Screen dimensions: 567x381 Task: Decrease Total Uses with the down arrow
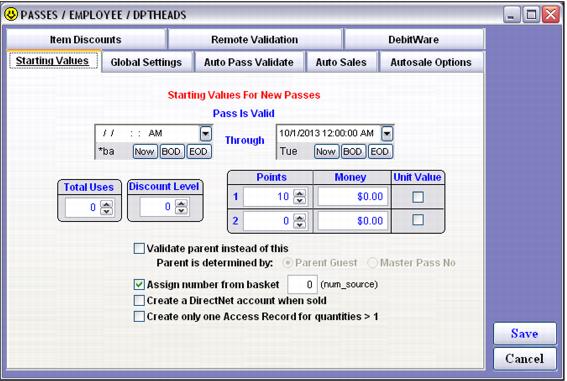(x=106, y=211)
